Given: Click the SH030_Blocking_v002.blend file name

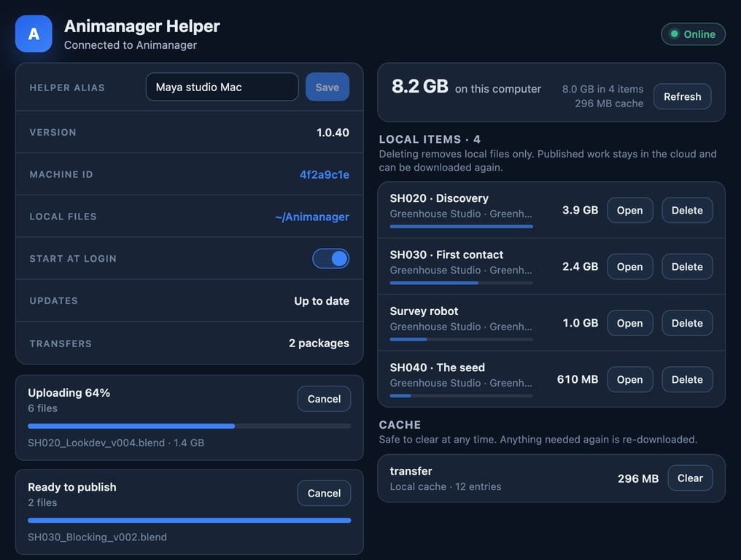Looking at the screenshot, I should 97,537.
